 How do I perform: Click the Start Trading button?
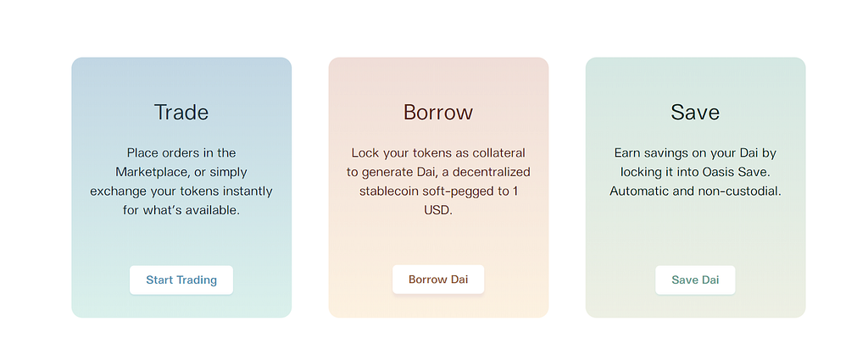pos(181,280)
